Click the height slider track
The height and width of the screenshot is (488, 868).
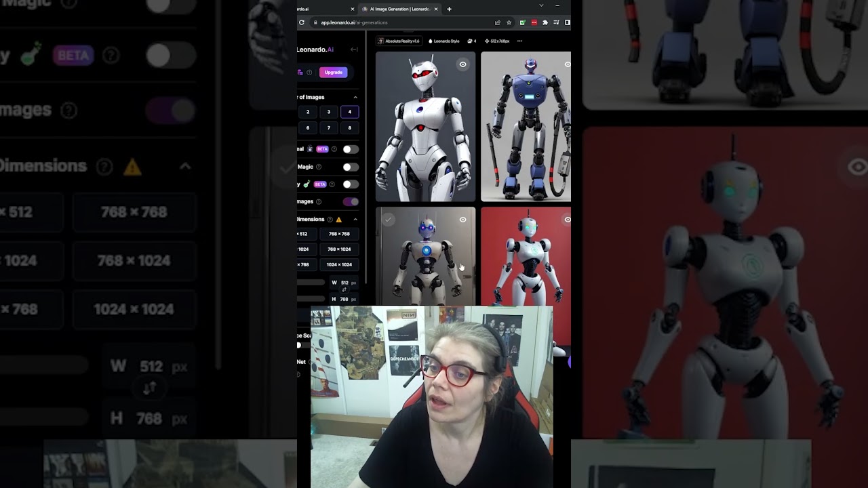pyautogui.click(x=311, y=298)
